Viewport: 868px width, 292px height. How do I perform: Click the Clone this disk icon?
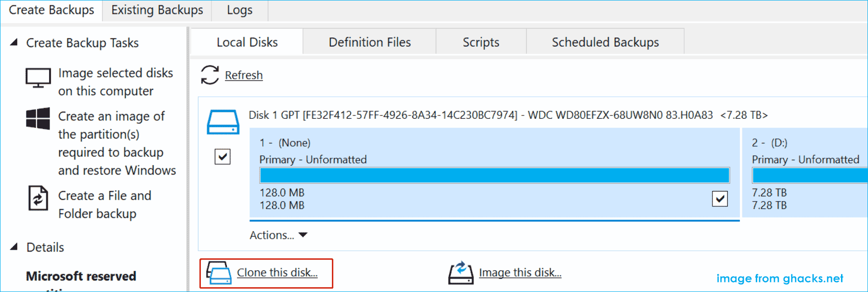219,273
